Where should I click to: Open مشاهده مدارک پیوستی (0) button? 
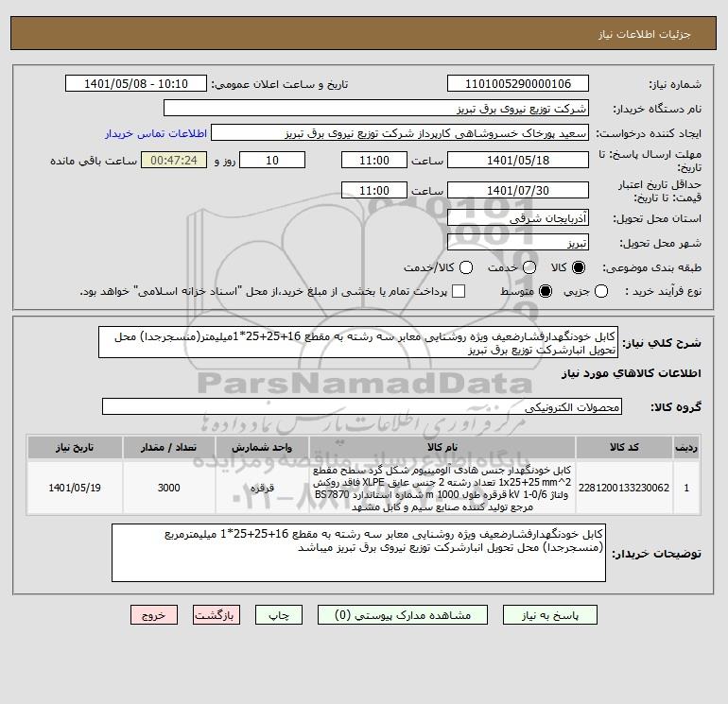[403, 615]
